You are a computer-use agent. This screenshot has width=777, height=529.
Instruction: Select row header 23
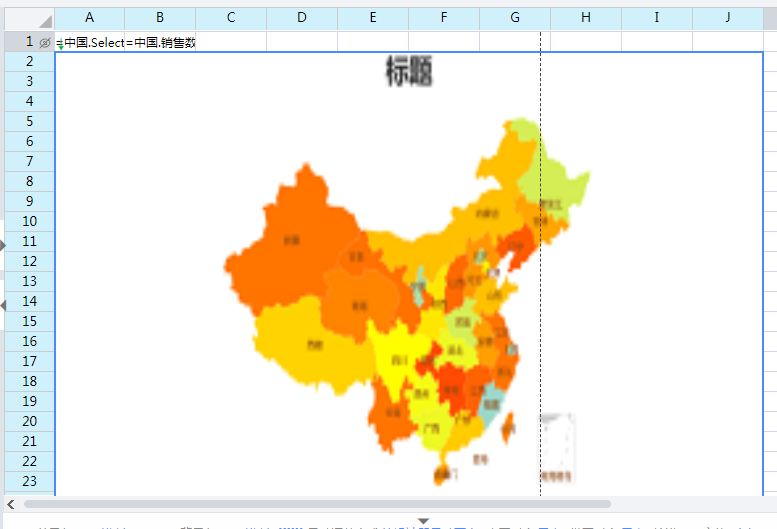click(x=29, y=481)
